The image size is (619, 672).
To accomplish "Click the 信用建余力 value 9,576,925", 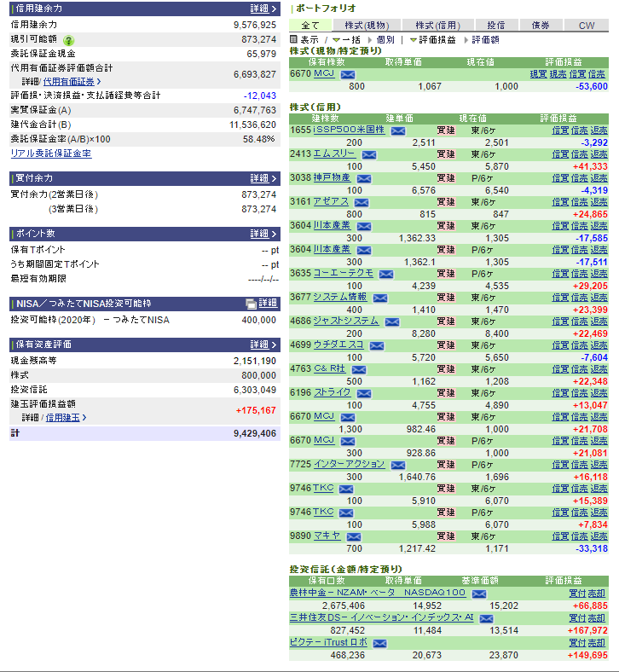I will click(x=255, y=25).
